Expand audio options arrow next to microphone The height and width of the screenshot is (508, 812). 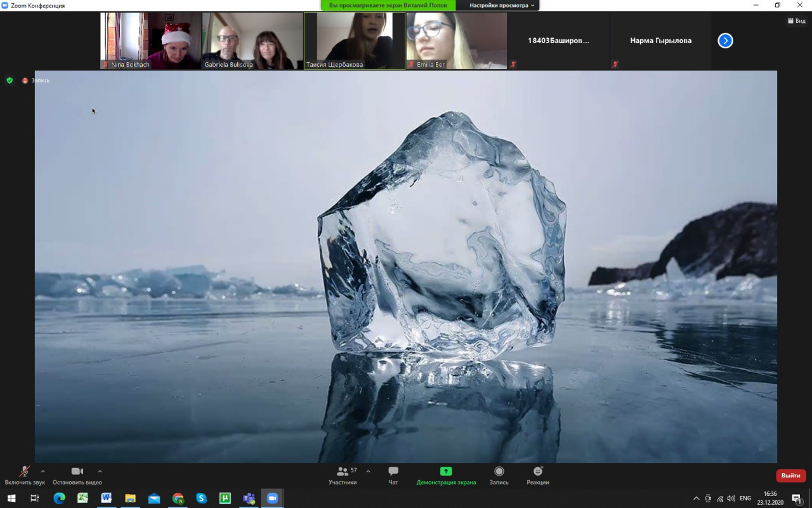pyautogui.click(x=43, y=471)
